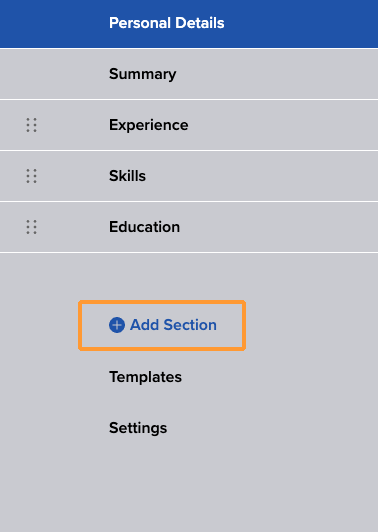Viewport: 378px width, 532px height.
Task: Select the Summary section
Action: tap(189, 74)
